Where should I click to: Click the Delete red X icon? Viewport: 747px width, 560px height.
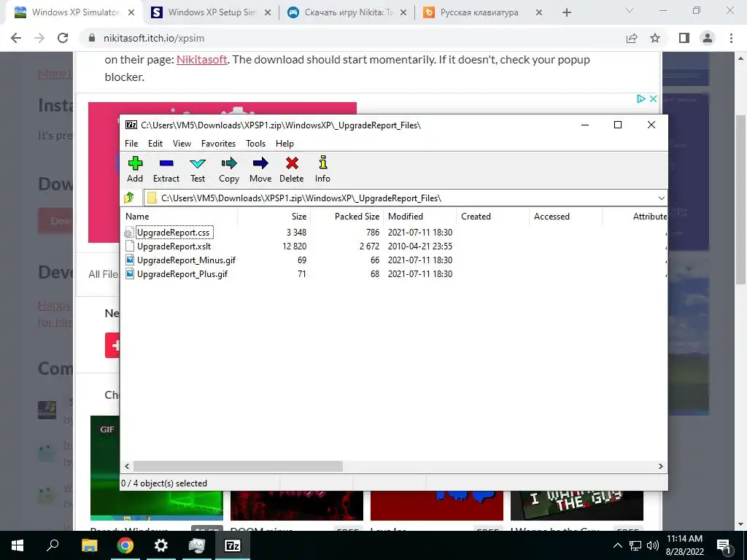pyautogui.click(x=292, y=163)
